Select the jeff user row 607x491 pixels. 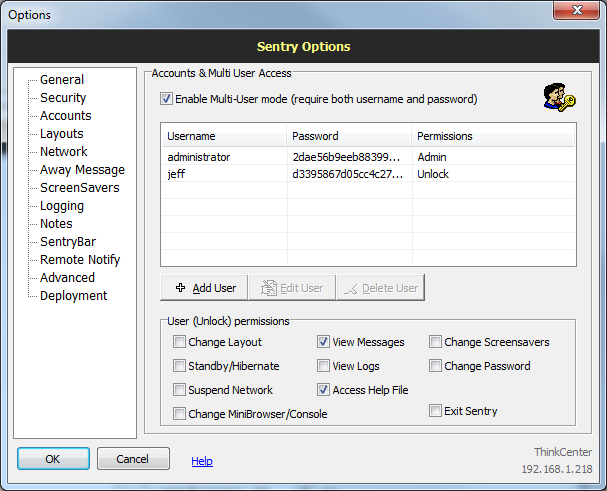pyautogui.click(x=368, y=174)
